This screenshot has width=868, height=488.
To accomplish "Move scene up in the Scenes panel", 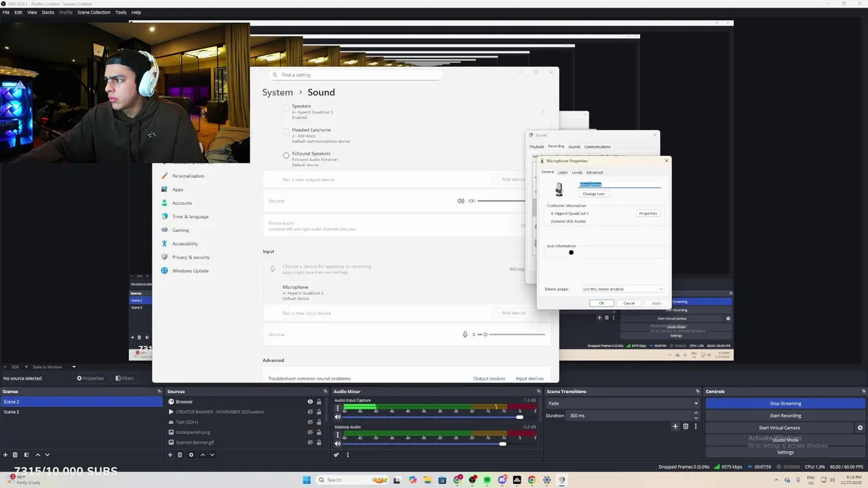I will (38, 455).
